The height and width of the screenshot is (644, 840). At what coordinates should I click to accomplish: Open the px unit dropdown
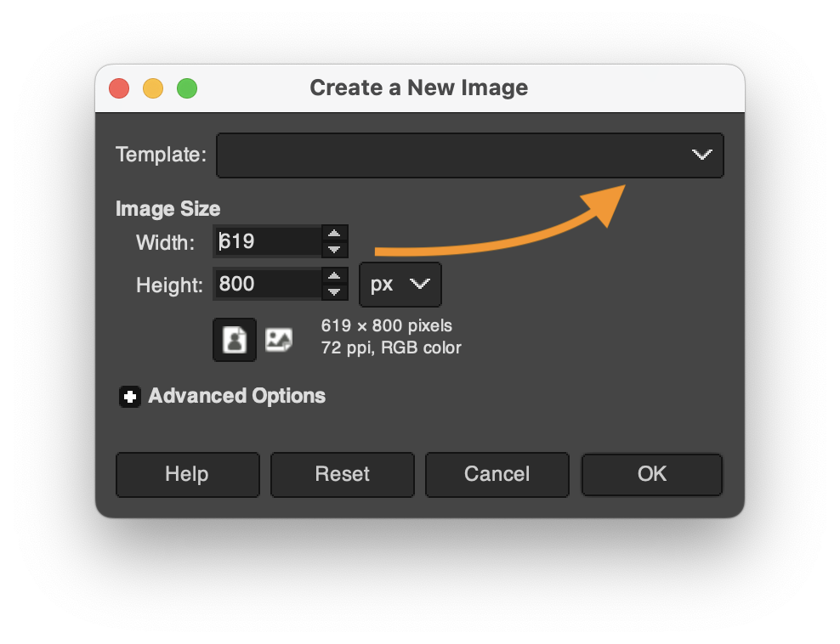click(400, 284)
